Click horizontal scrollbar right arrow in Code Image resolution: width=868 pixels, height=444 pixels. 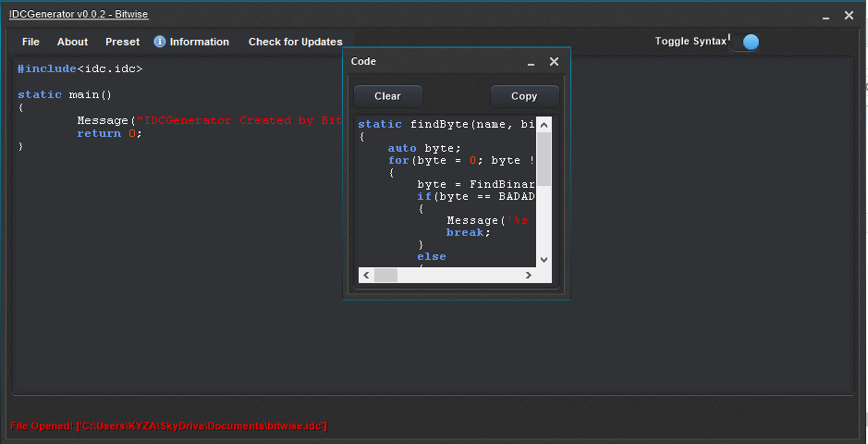(x=529, y=275)
